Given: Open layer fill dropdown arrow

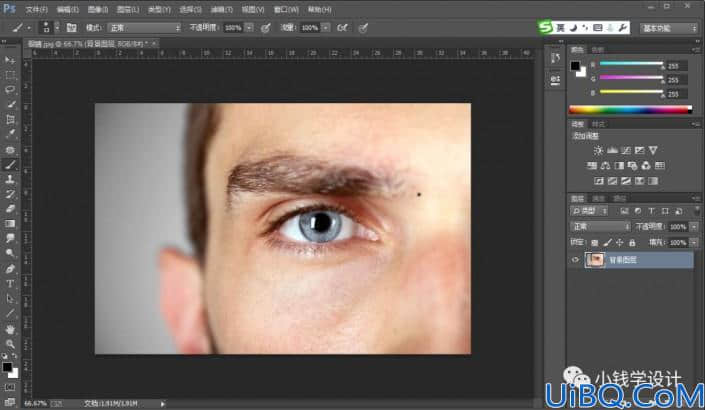Looking at the screenshot, I should (x=694, y=243).
